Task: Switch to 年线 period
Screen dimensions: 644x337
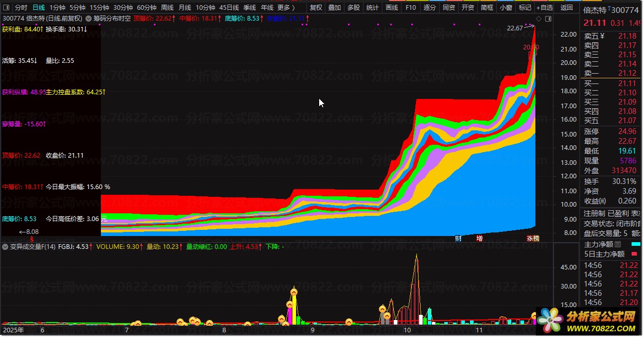Action: coord(267,8)
